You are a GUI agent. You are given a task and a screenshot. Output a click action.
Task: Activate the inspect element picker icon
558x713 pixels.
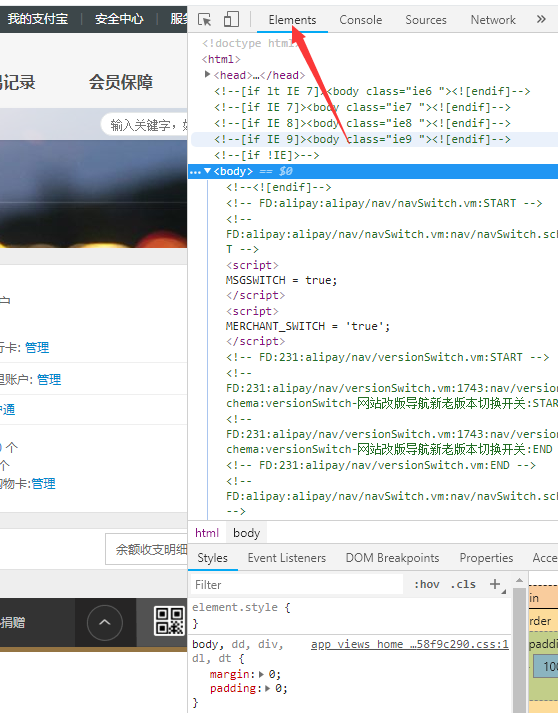tap(205, 20)
